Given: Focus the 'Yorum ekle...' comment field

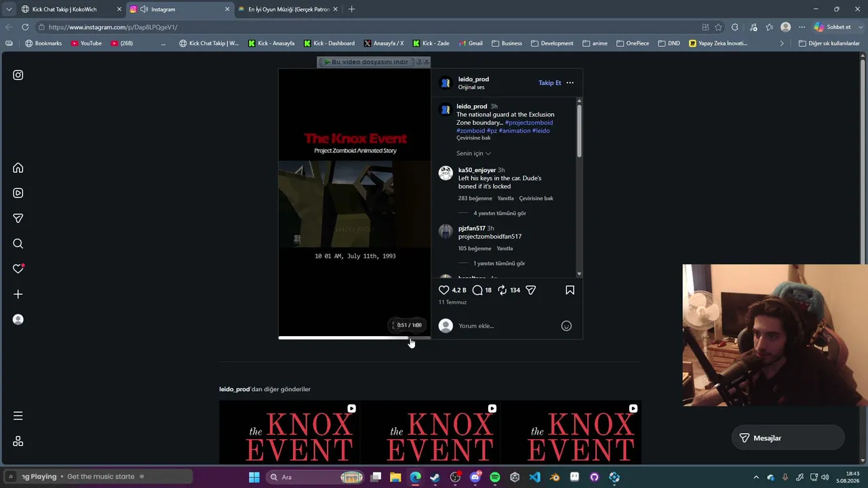Looking at the screenshot, I should pyautogui.click(x=505, y=326).
